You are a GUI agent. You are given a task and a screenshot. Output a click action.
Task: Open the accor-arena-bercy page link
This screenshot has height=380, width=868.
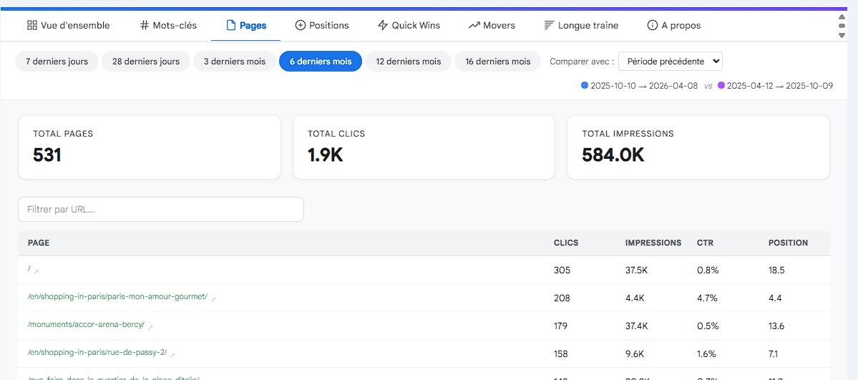click(x=86, y=324)
